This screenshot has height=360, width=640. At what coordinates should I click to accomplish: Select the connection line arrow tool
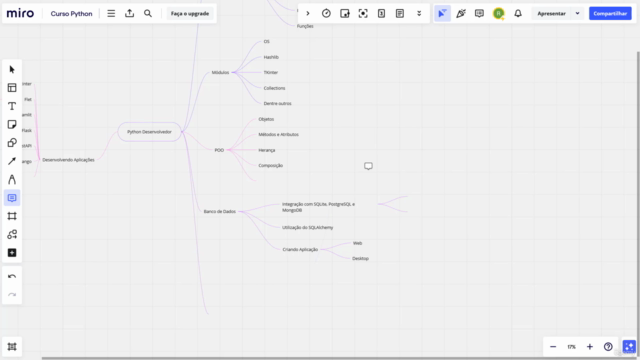pos(12,161)
